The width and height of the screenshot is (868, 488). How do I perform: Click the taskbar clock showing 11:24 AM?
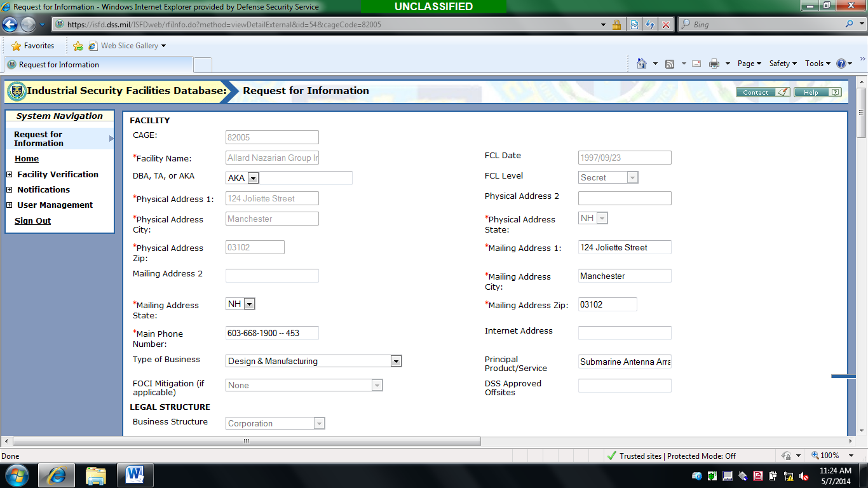click(836, 471)
